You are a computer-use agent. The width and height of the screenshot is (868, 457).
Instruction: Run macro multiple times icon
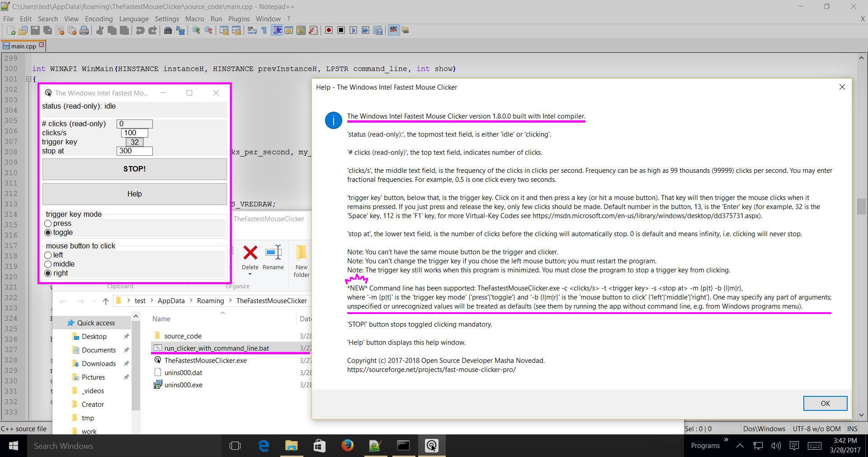coord(365,30)
